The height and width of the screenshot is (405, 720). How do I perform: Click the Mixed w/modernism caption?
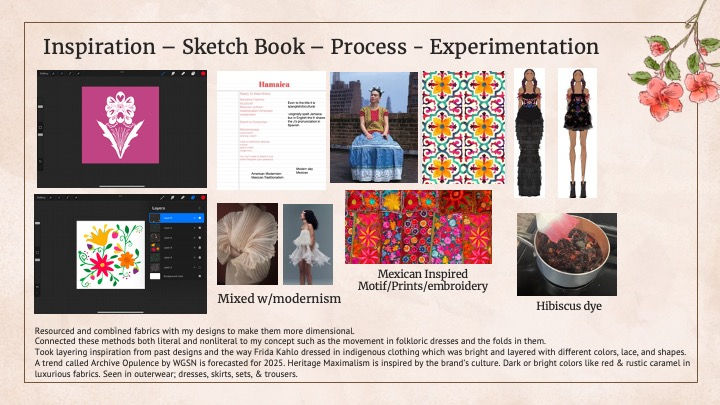(x=279, y=298)
